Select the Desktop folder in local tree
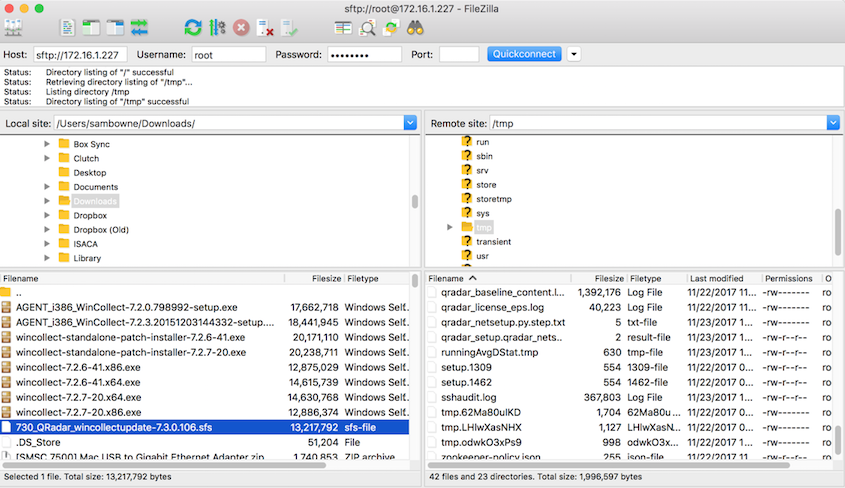Image resolution: width=845 pixels, height=488 pixels. [x=89, y=172]
